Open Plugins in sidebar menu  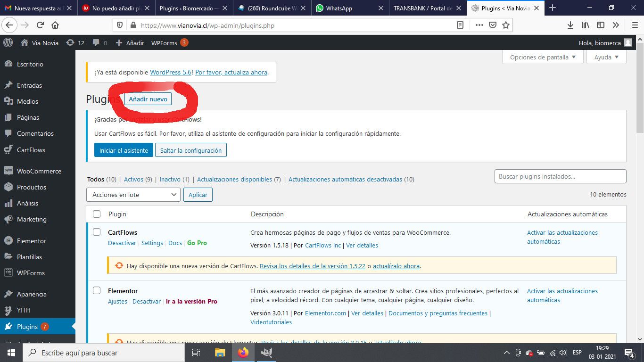(x=38, y=327)
